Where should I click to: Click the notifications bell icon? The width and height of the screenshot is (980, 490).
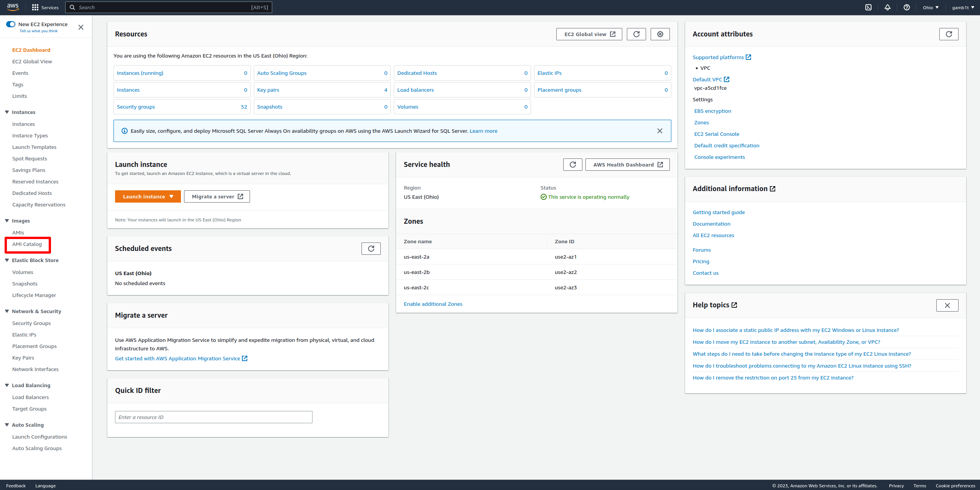point(888,7)
